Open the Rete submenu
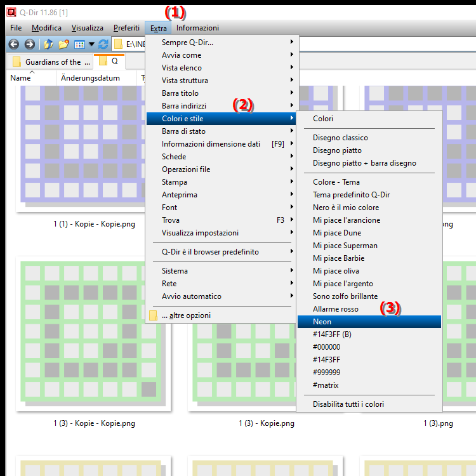 coord(221,284)
